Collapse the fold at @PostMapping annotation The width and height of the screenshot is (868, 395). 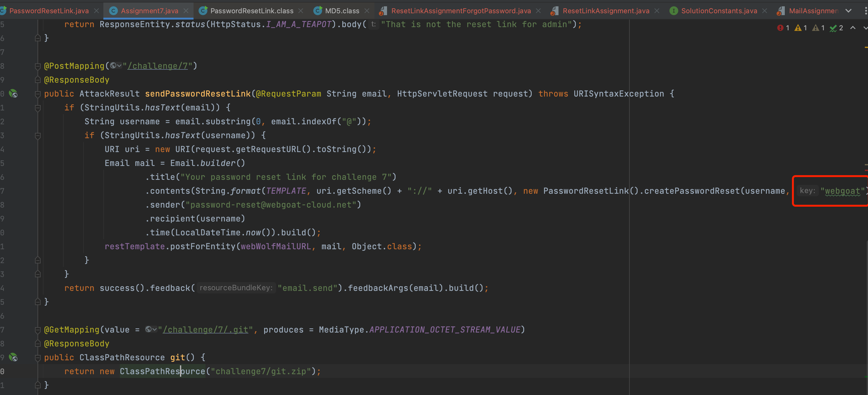(x=38, y=66)
